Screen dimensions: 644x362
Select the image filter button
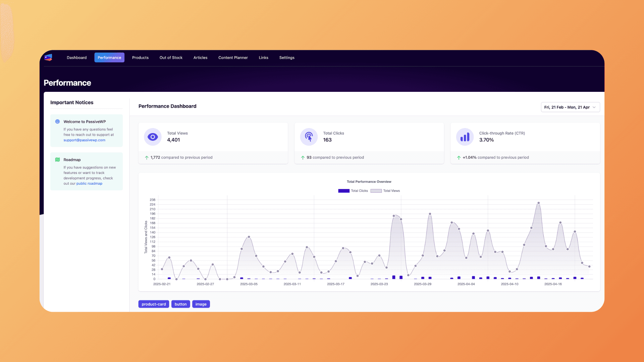[201, 304]
